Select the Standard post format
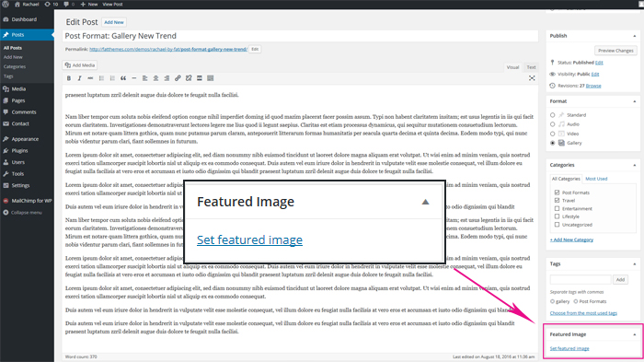The image size is (644, 362). pyautogui.click(x=552, y=115)
